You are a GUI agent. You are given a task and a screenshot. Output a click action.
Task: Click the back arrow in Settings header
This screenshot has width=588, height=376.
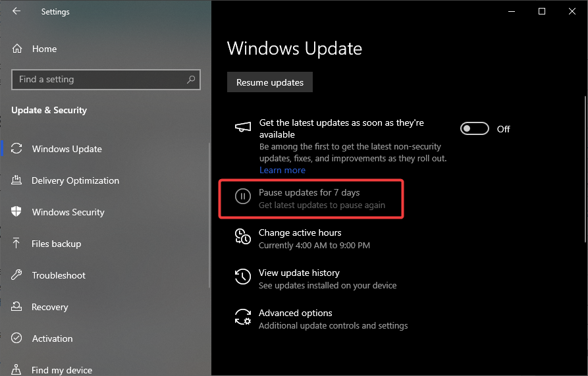pyautogui.click(x=16, y=11)
